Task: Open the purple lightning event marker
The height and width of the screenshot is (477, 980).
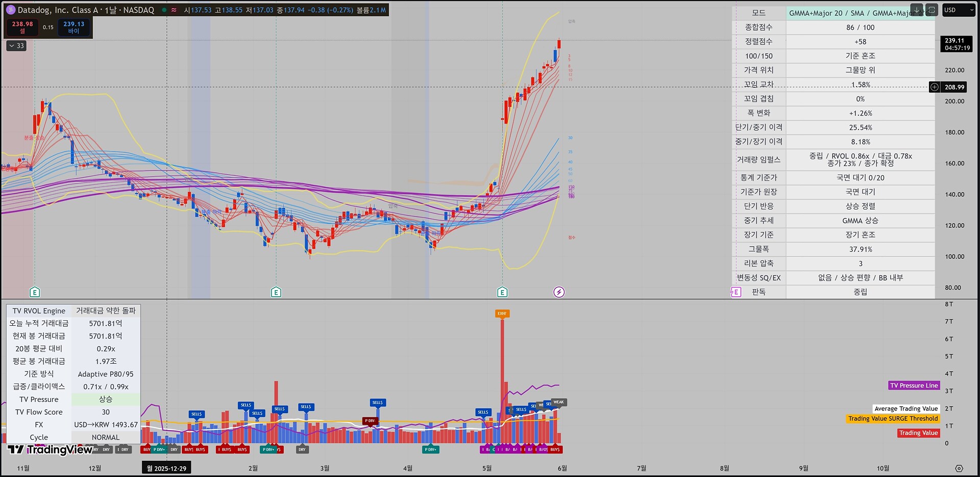Action: 559,292
